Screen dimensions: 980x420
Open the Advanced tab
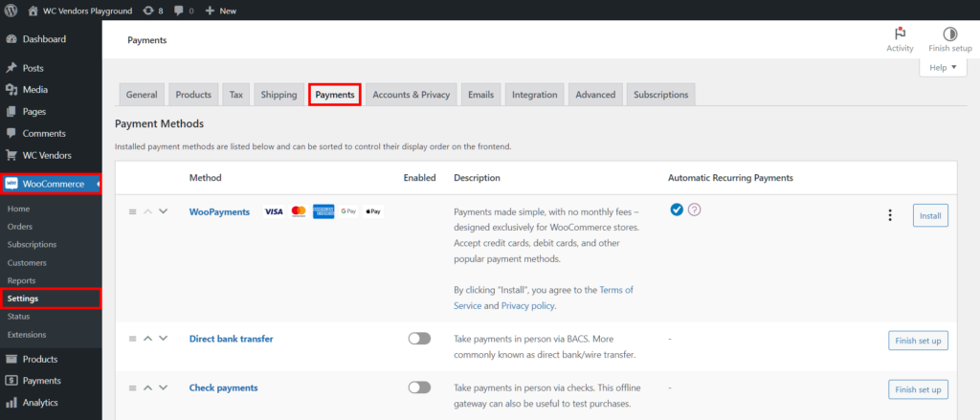pos(595,95)
